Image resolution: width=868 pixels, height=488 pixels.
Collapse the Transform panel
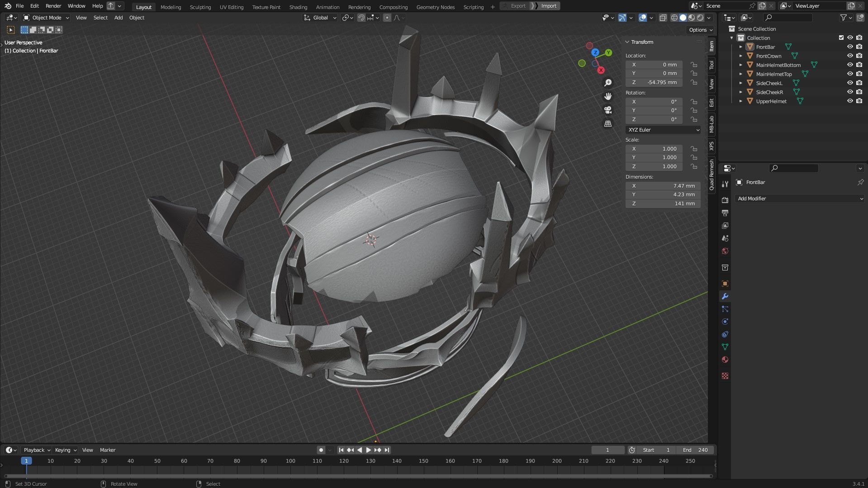[627, 42]
